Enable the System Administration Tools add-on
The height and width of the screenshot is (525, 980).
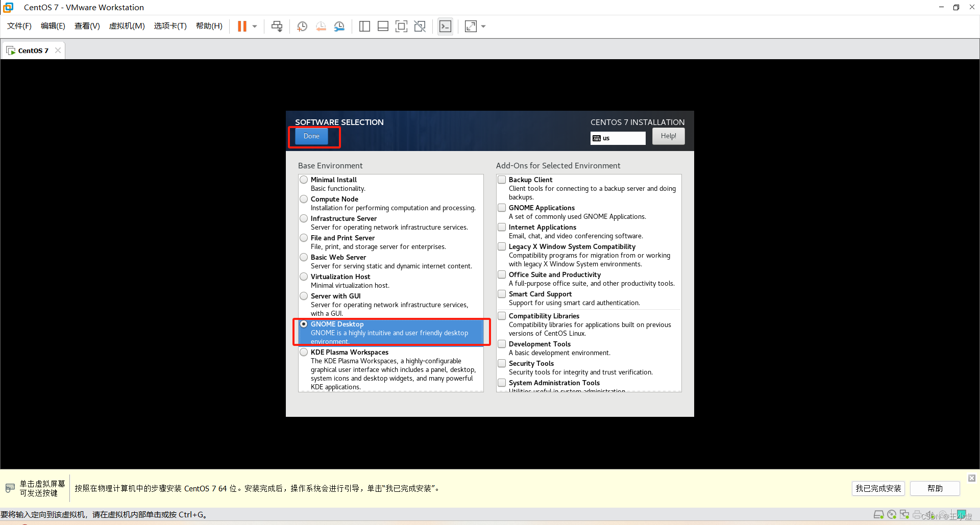coord(502,383)
